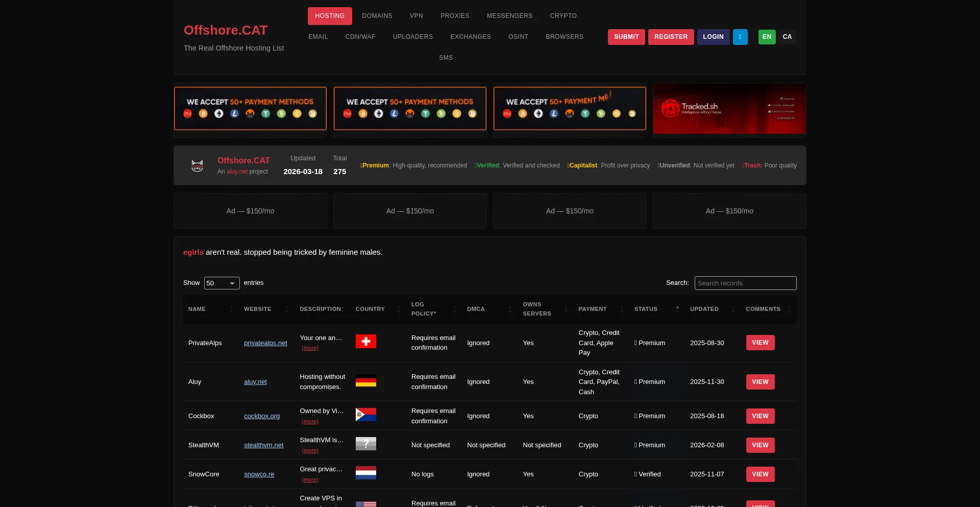Click the LOGIN button
This screenshot has height=507, width=980.
713,37
